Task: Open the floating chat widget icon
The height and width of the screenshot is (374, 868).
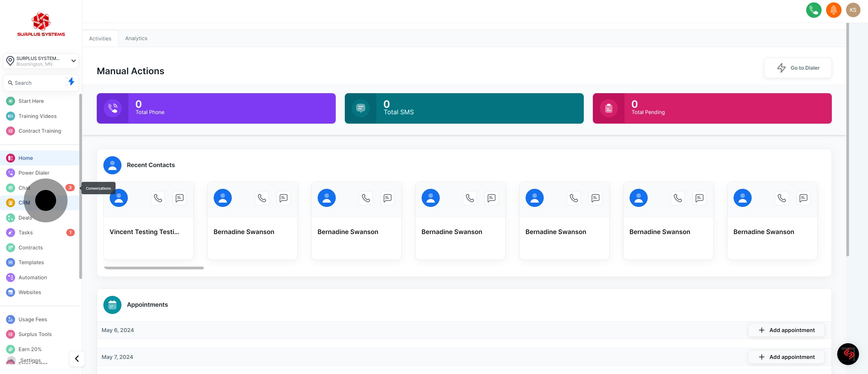Action: click(x=848, y=354)
